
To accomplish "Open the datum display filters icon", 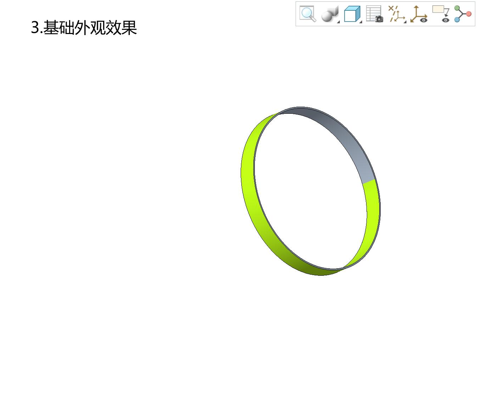I will point(397,14).
